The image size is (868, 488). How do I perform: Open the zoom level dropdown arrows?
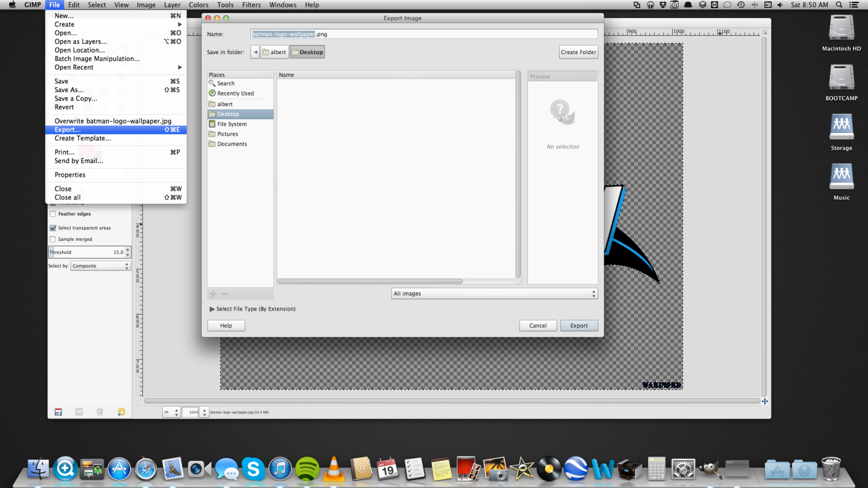coord(205,412)
